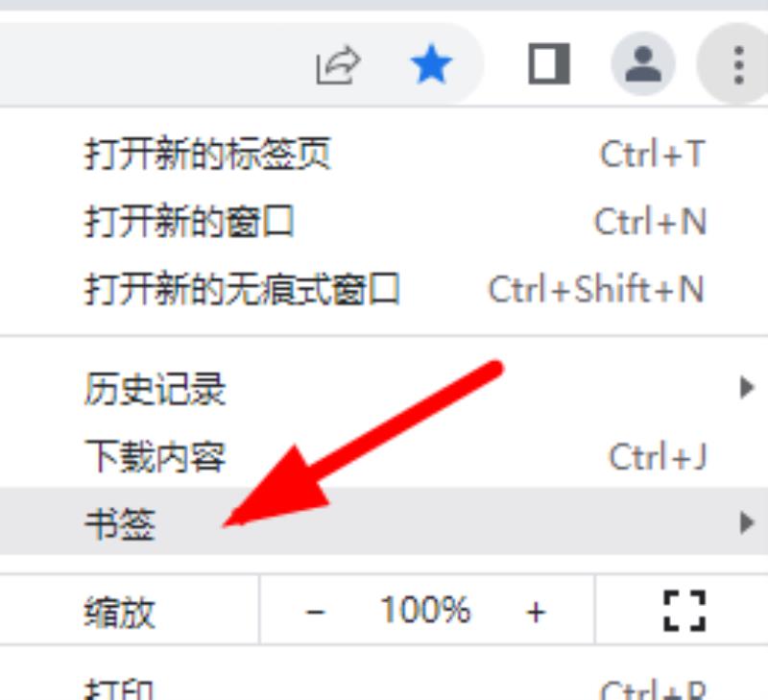
Task: Choose the highlighted 书签 menu item
Action: click(384, 521)
